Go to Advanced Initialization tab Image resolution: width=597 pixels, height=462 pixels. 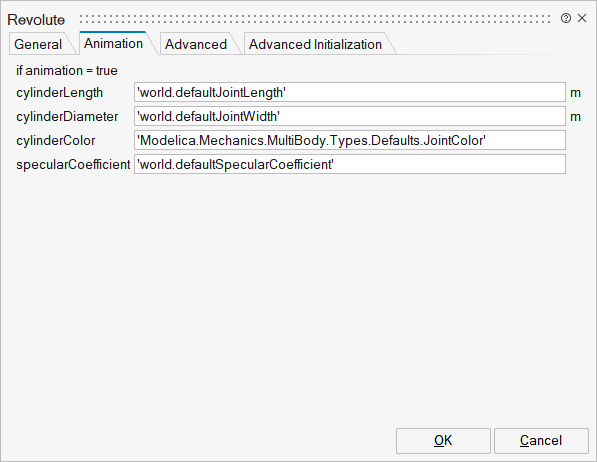315,44
